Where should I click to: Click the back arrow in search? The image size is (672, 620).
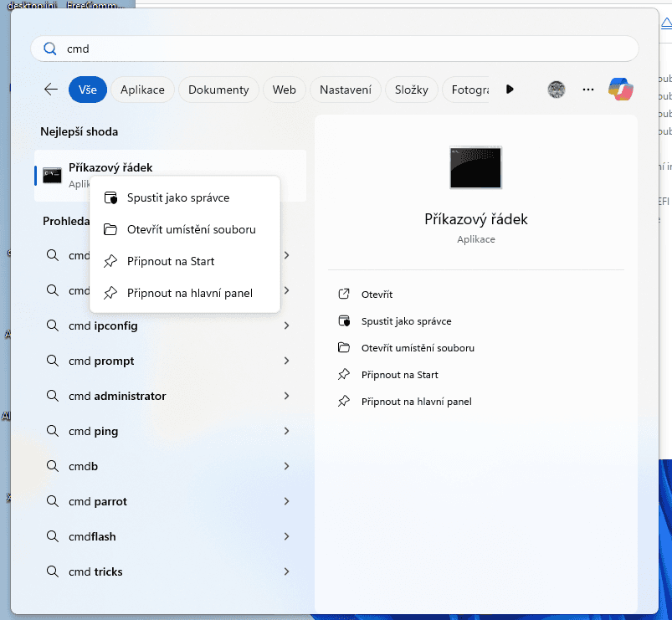[50, 90]
